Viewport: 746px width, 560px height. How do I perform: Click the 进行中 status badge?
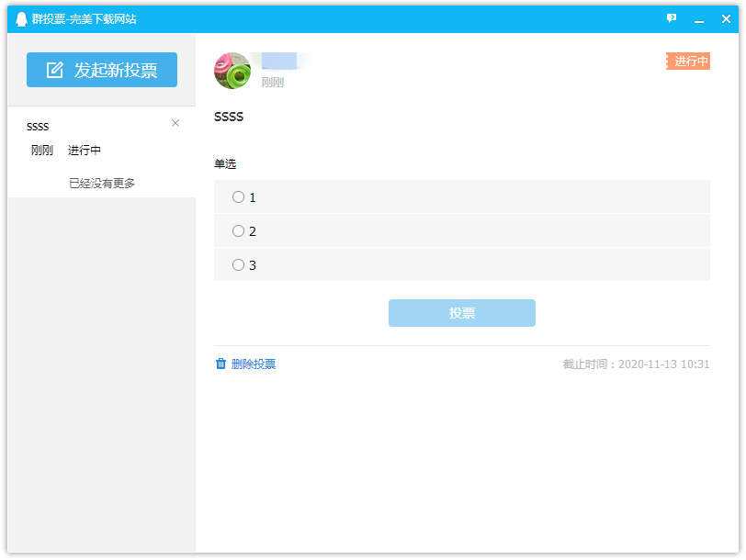(688, 61)
